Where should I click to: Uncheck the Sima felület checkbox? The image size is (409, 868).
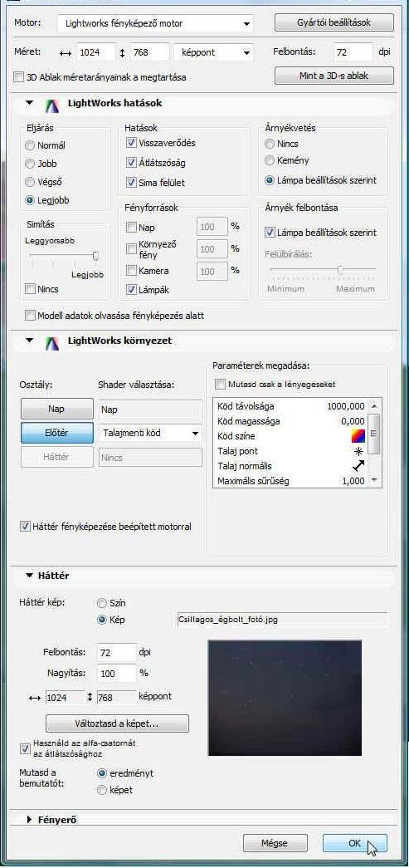[131, 182]
